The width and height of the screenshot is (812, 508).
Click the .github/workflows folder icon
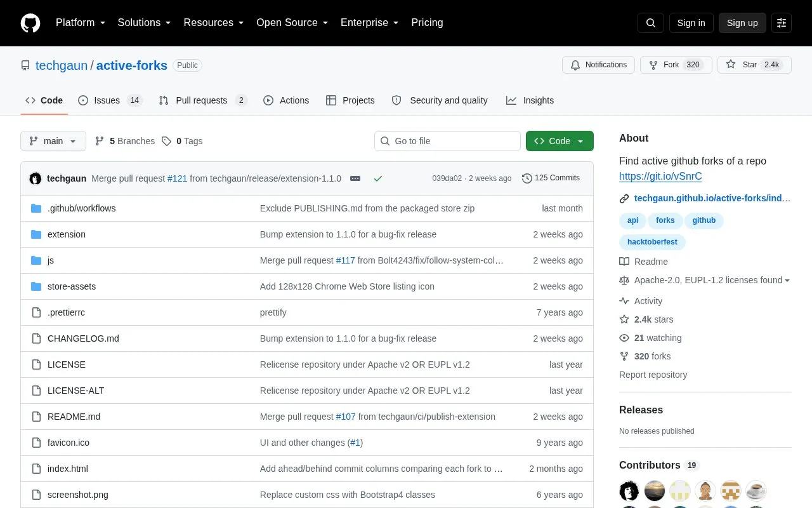tap(36, 208)
